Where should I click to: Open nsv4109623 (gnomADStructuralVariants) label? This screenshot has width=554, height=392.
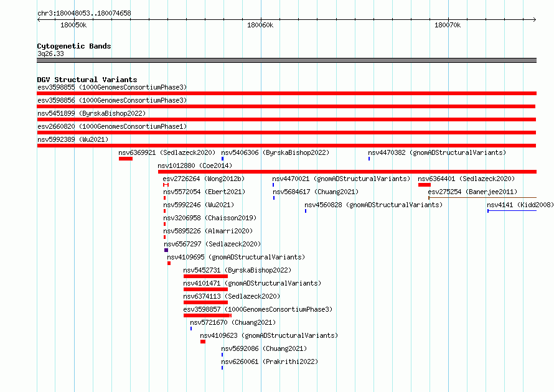269,335
